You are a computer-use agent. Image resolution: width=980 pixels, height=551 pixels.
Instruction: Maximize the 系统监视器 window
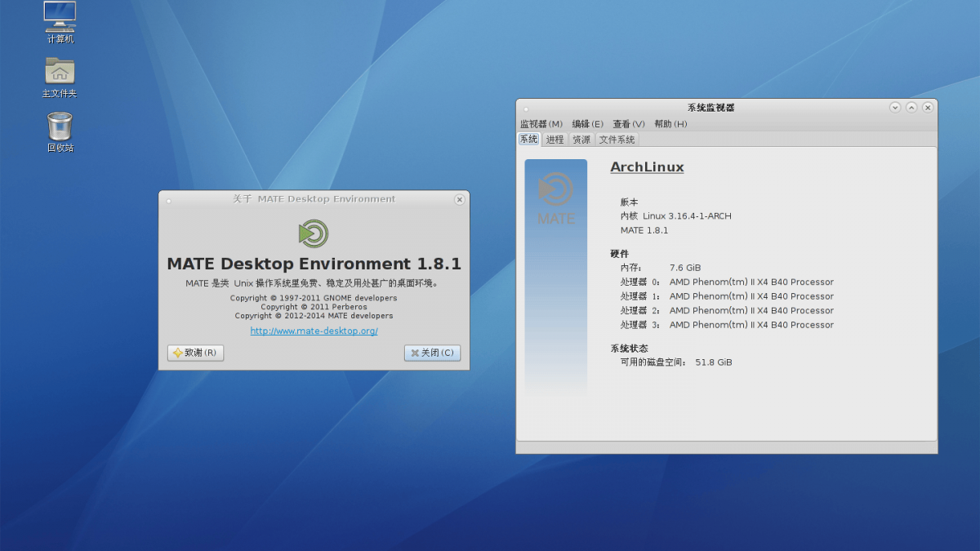tap(911, 108)
